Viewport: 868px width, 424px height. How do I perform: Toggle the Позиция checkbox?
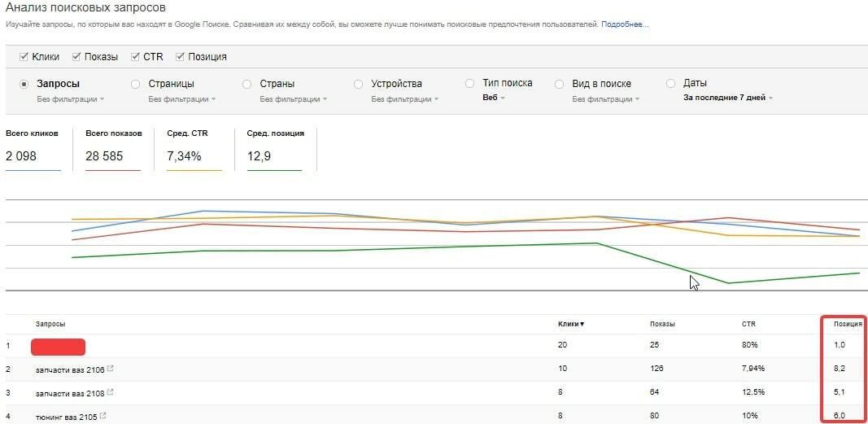pos(180,56)
